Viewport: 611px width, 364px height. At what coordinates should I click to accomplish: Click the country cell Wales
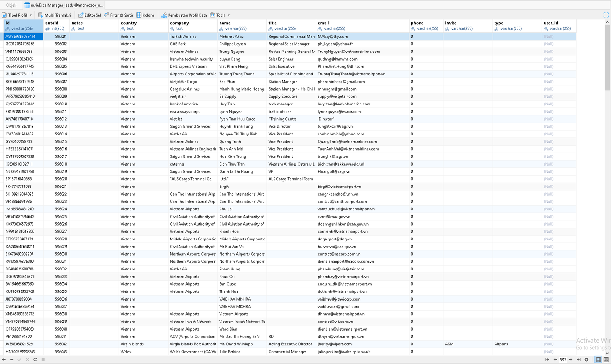[144, 352]
